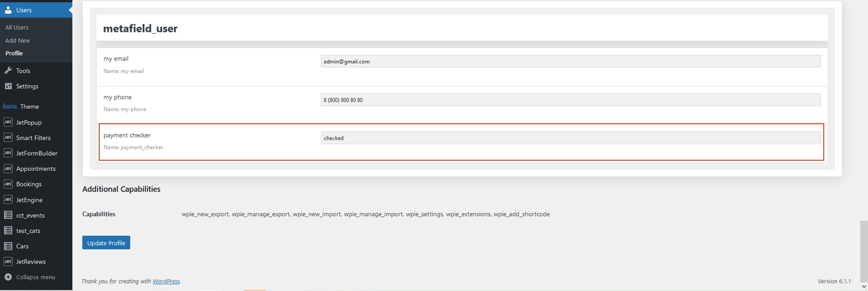This screenshot has width=868, height=291.
Task: Open the test_cats menu item
Action: pos(36,230)
